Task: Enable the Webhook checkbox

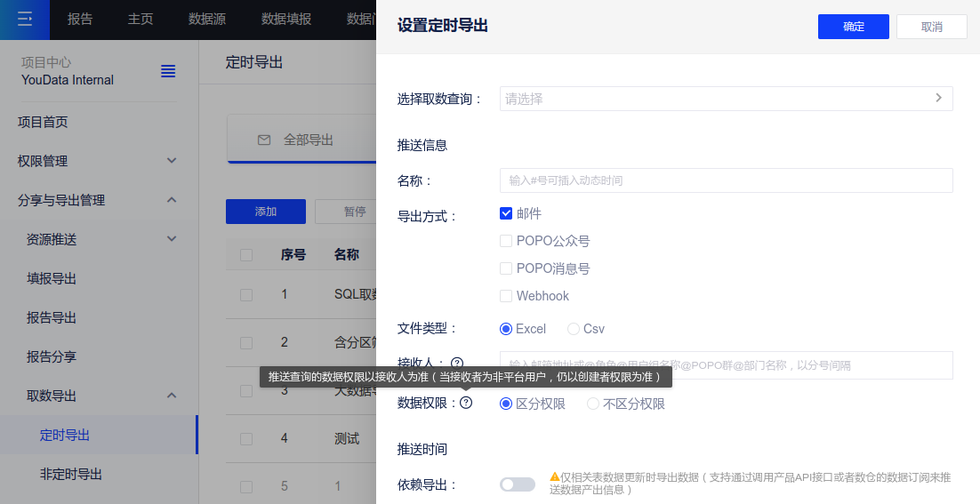Action: (x=506, y=296)
